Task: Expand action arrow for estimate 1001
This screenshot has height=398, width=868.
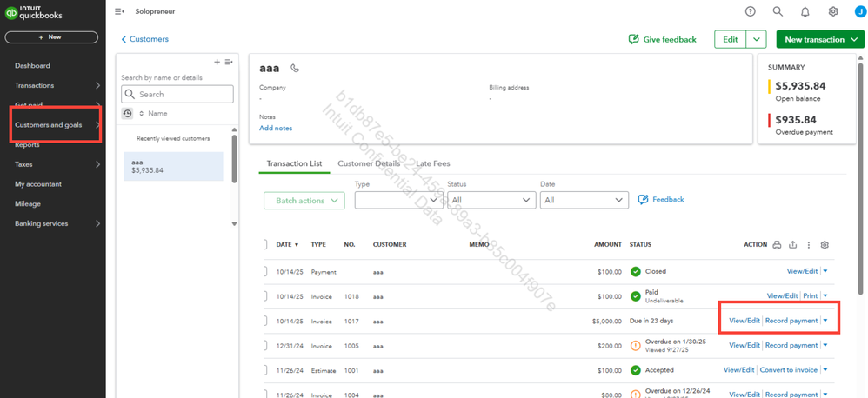Action: click(x=825, y=370)
